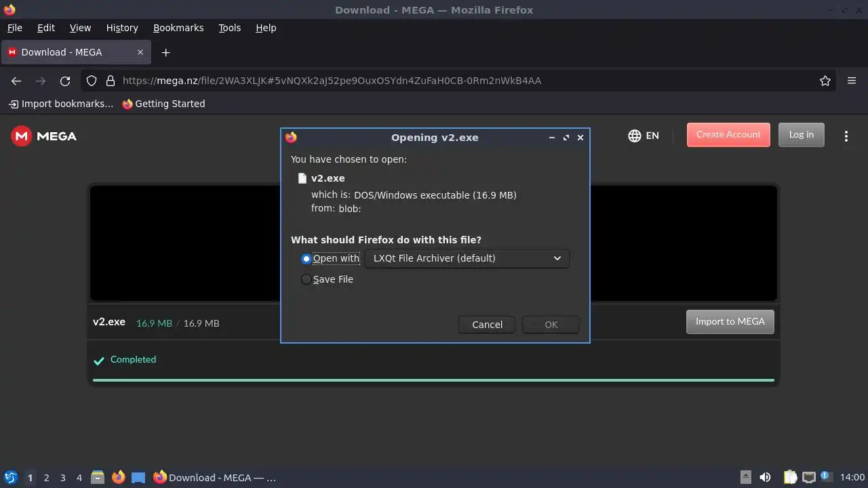Open the File menu

[14, 28]
